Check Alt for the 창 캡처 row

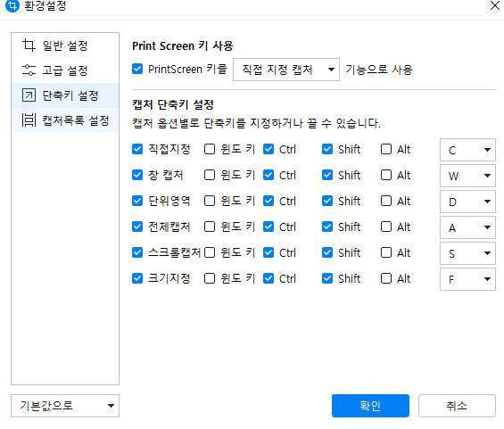(x=386, y=175)
